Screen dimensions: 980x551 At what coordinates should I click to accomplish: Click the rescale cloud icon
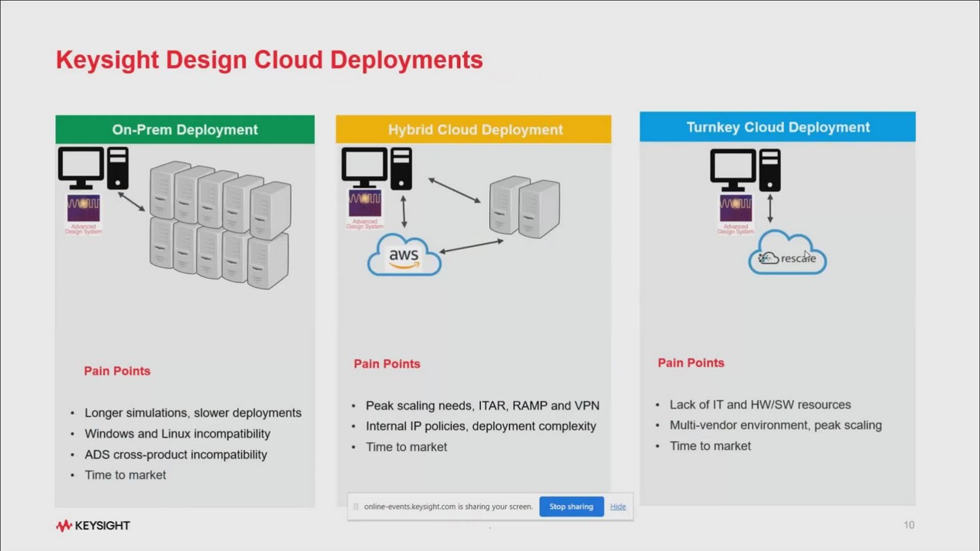click(x=787, y=253)
